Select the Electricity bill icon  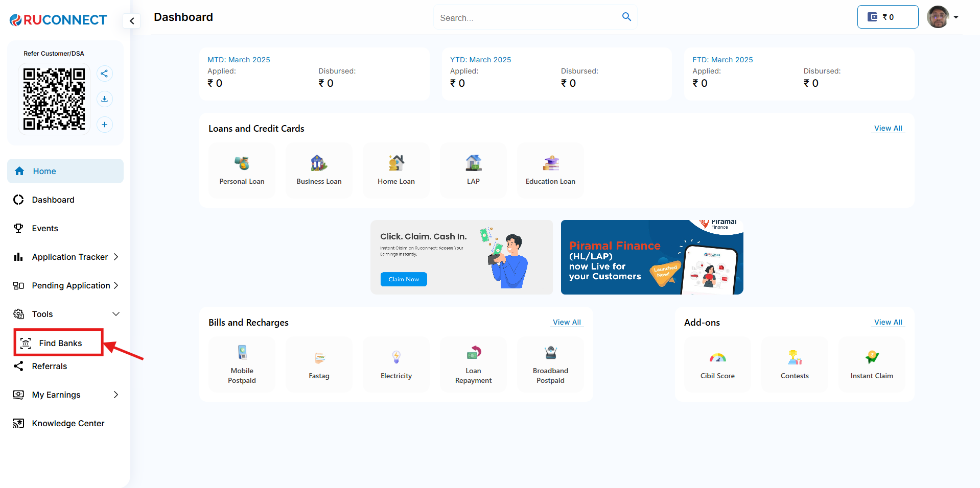(x=396, y=357)
